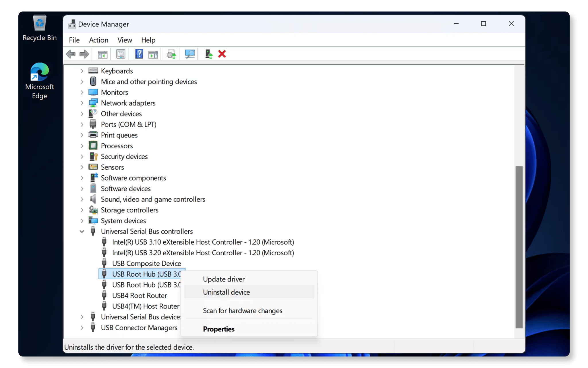This screenshot has width=588, height=368.
Task: Click the Keyboards category icon
Action: coord(93,71)
